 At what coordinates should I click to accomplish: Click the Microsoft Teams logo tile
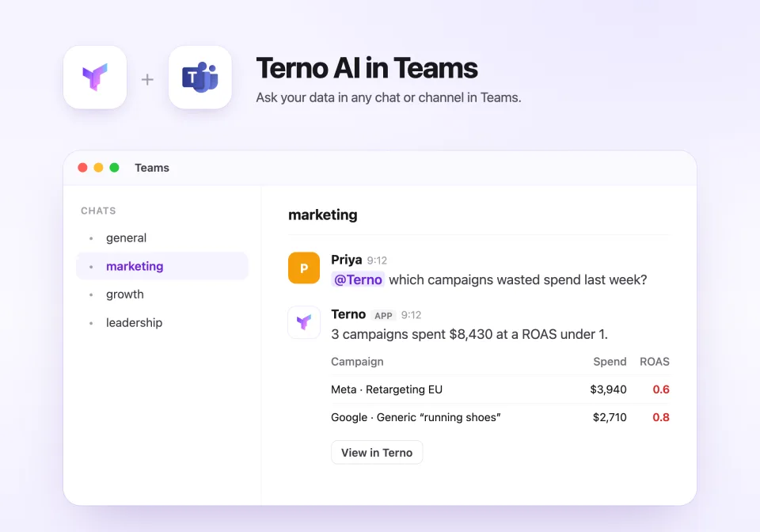point(200,78)
